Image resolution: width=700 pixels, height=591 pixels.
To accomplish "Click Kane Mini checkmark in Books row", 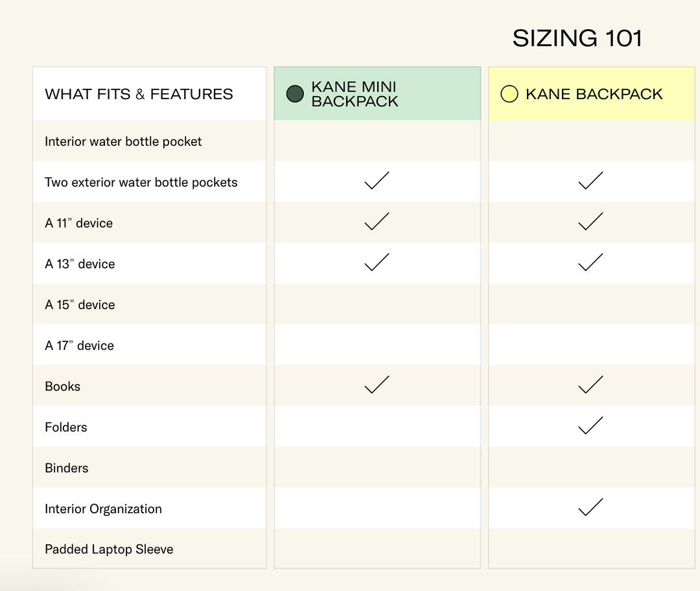I will click(x=377, y=385).
